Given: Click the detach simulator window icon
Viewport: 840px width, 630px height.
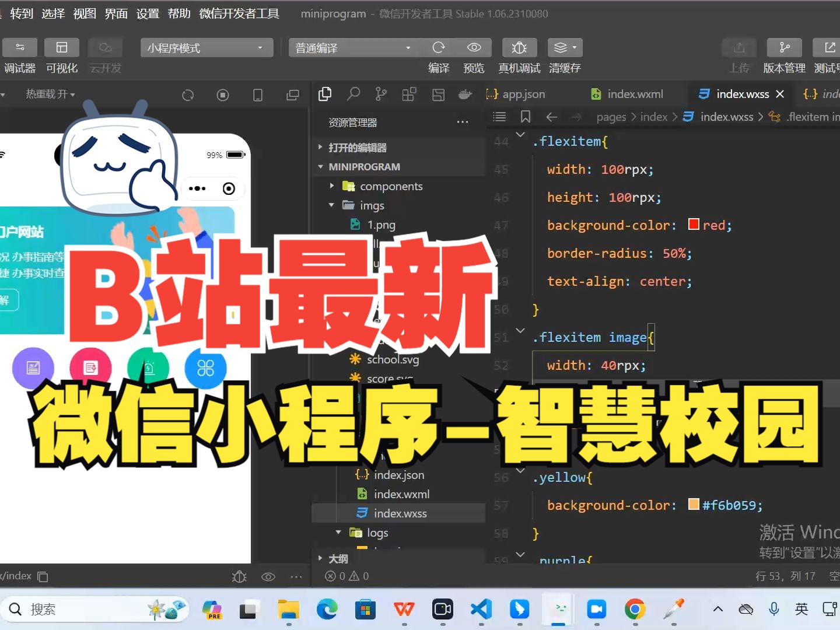Looking at the screenshot, I should (293, 94).
